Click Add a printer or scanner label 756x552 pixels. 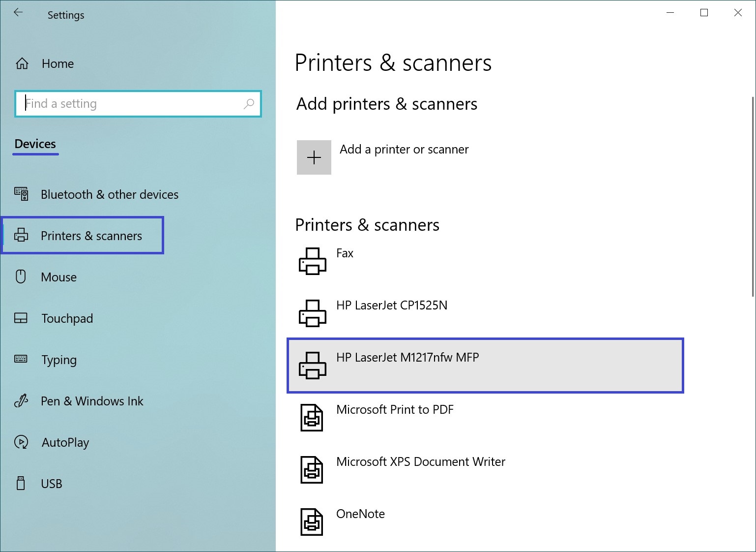click(404, 150)
